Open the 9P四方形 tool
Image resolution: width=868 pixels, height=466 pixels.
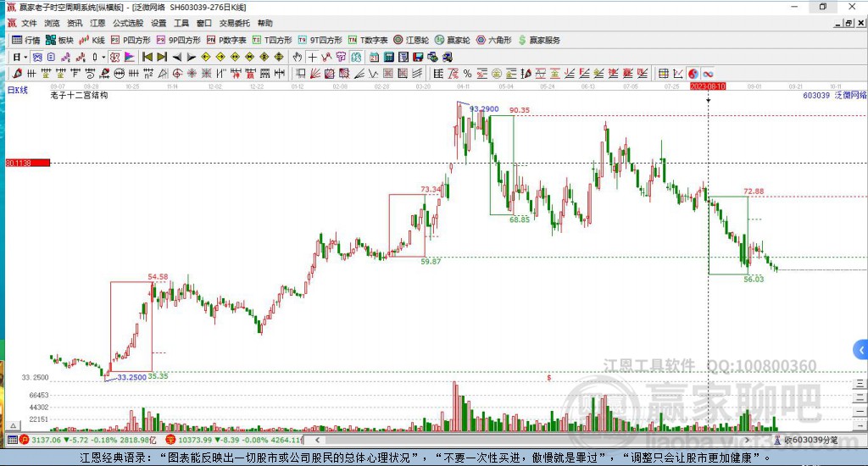point(178,40)
